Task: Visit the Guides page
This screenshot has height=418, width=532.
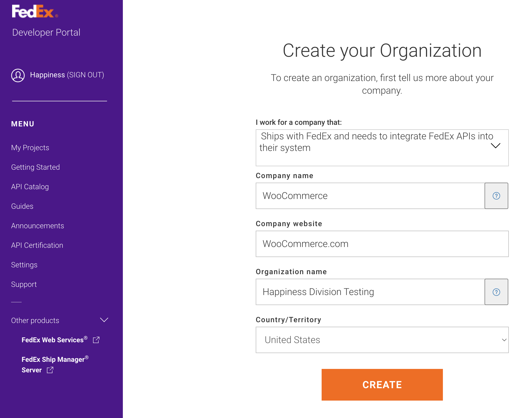Action: coord(22,206)
